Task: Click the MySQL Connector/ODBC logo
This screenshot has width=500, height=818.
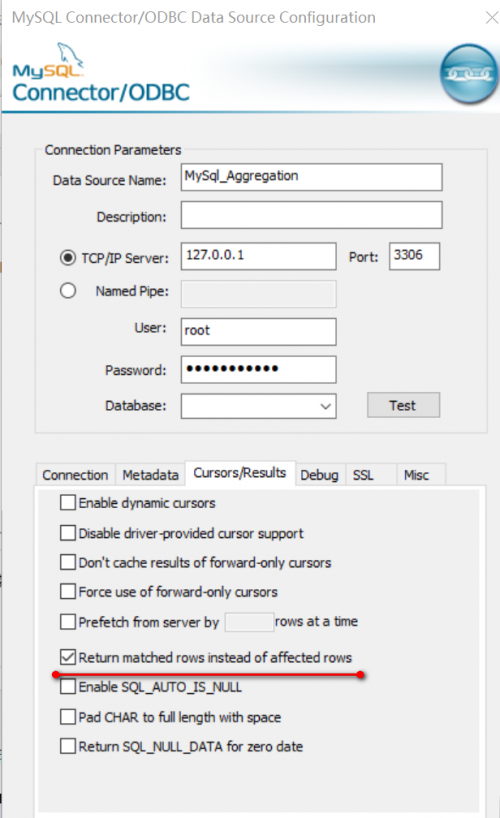Action: [101, 73]
